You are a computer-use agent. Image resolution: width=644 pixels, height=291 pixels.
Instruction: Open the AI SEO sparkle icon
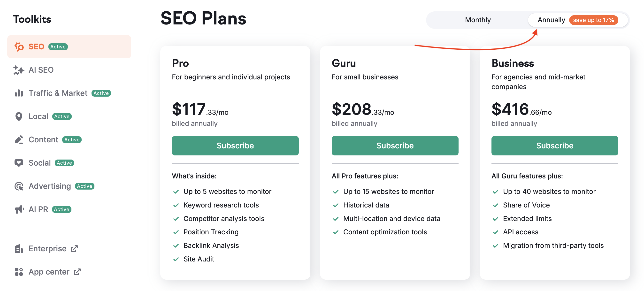19,70
